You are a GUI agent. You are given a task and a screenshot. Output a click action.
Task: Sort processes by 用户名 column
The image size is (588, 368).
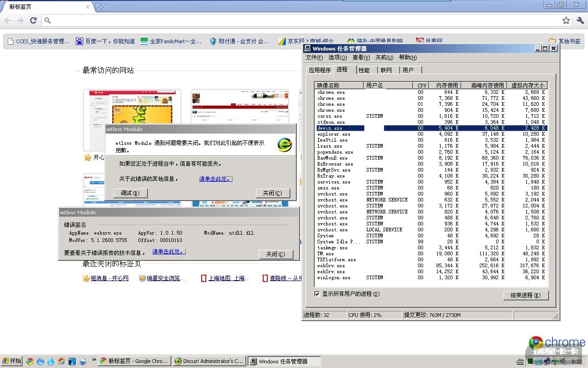389,85
